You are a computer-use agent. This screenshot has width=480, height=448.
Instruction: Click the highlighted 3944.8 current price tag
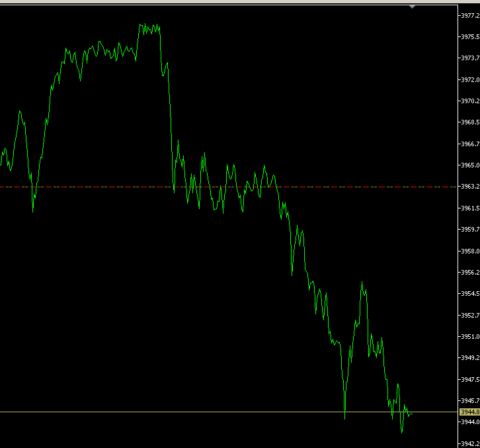tap(469, 412)
